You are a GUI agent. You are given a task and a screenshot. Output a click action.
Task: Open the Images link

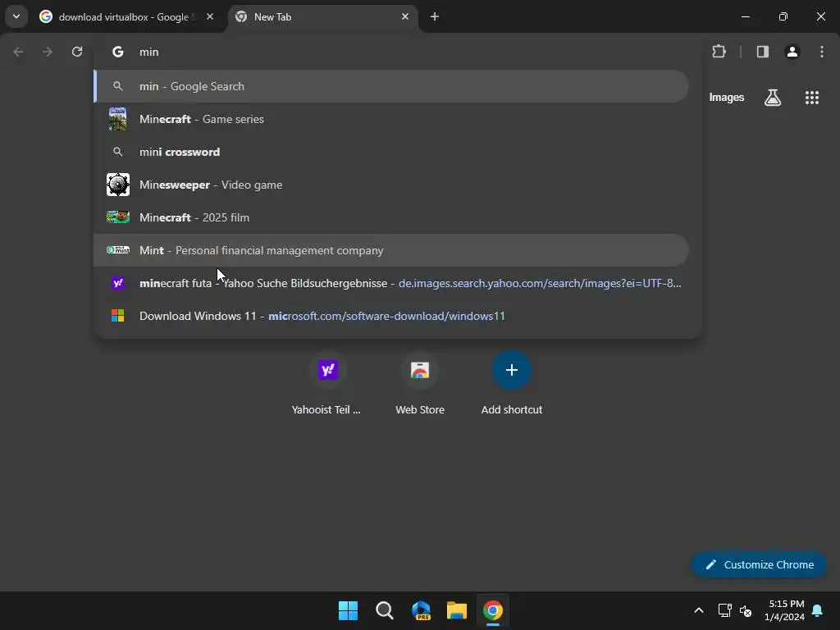(727, 98)
